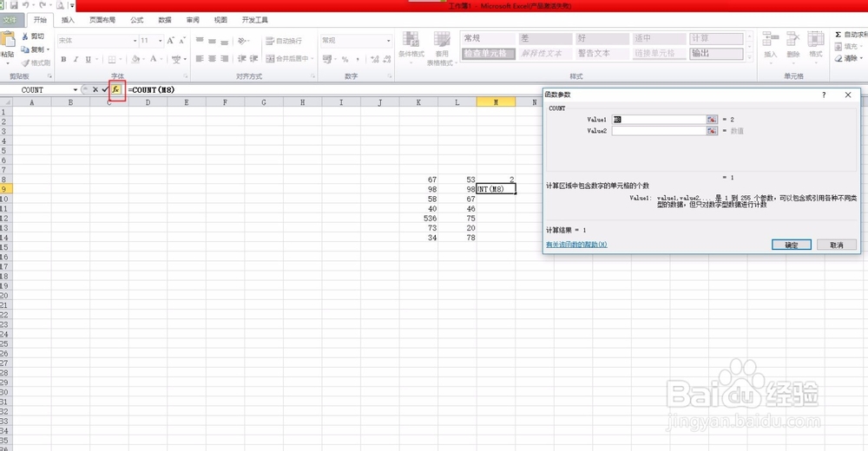The image size is (868, 451).
Task: Click range selector icon for Value1
Action: coord(712,120)
